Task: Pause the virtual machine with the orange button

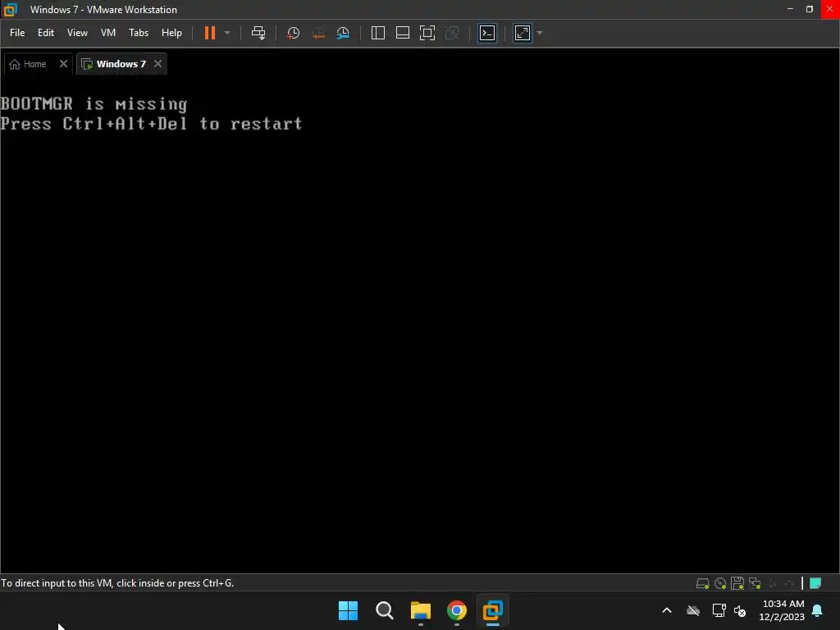Action: pyautogui.click(x=209, y=33)
